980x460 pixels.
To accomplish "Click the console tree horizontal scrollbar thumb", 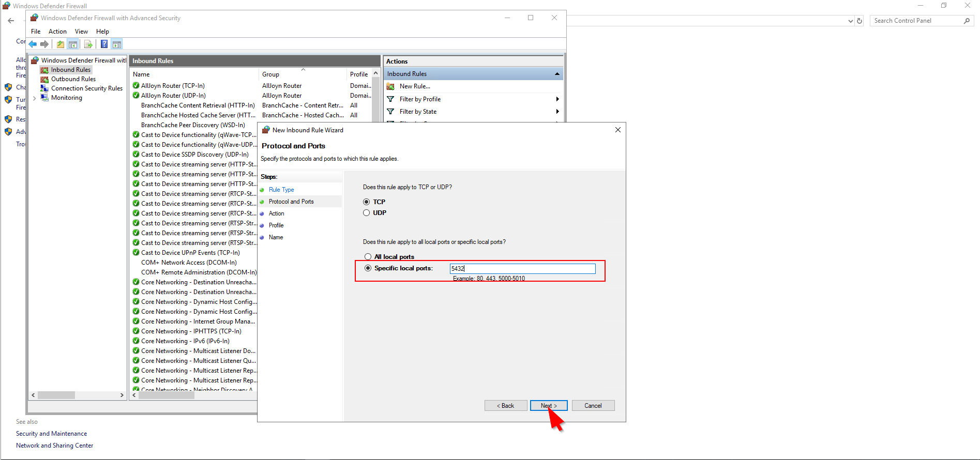I will pyautogui.click(x=56, y=395).
